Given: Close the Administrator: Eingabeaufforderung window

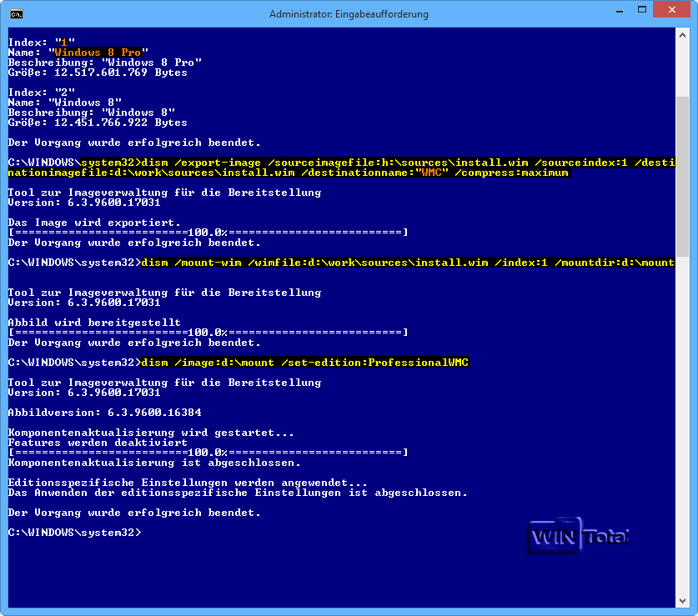Looking at the screenshot, I should (x=672, y=10).
